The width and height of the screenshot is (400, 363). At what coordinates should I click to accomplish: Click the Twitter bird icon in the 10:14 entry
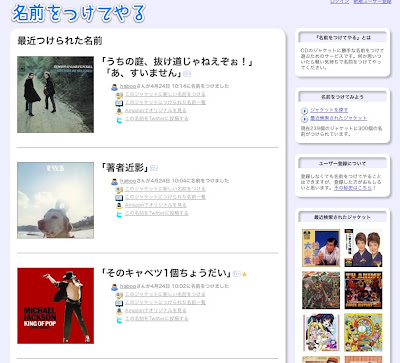pyautogui.click(x=119, y=120)
